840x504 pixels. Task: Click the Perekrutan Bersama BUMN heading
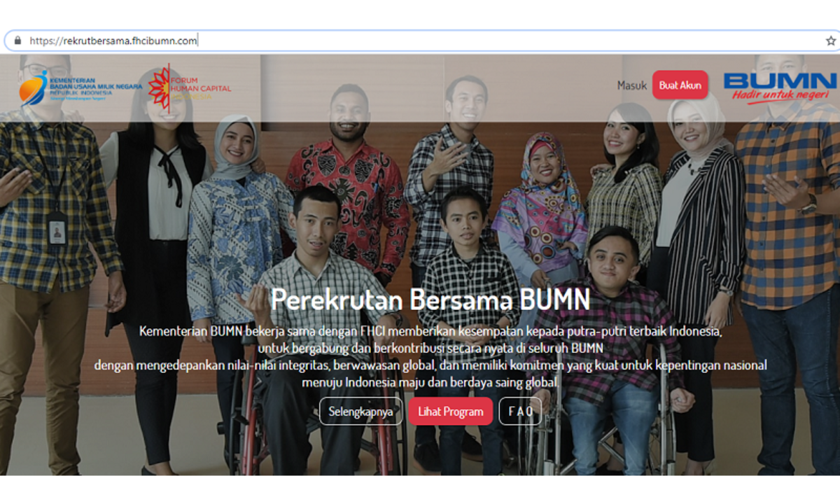pyautogui.click(x=430, y=299)
